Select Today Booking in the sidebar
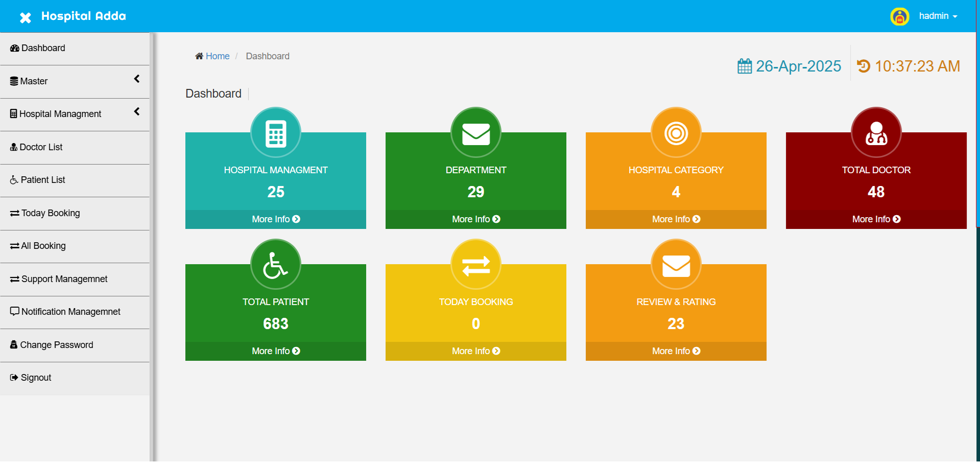The width and height of the screenshot is (980, 464). 50,213
